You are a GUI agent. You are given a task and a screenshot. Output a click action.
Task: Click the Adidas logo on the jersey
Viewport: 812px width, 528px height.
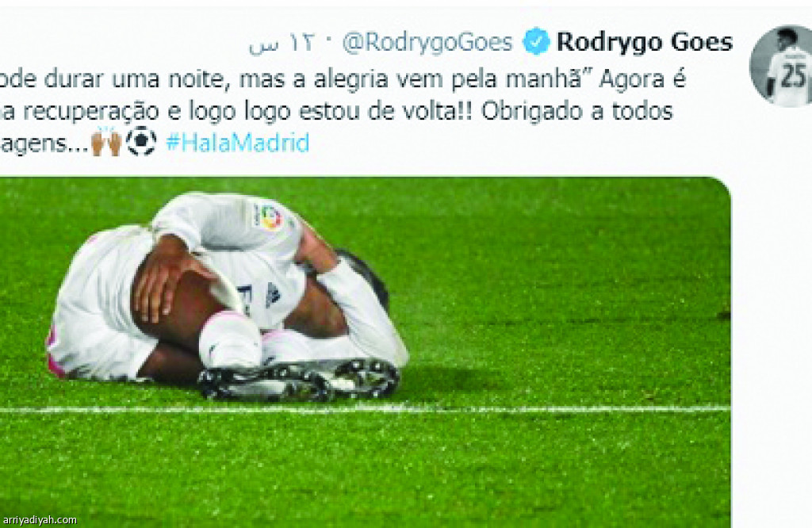[273, 295]
